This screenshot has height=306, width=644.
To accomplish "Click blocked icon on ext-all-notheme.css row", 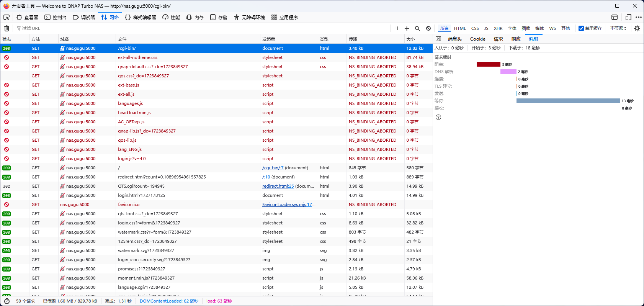I will tap(7, 57).
